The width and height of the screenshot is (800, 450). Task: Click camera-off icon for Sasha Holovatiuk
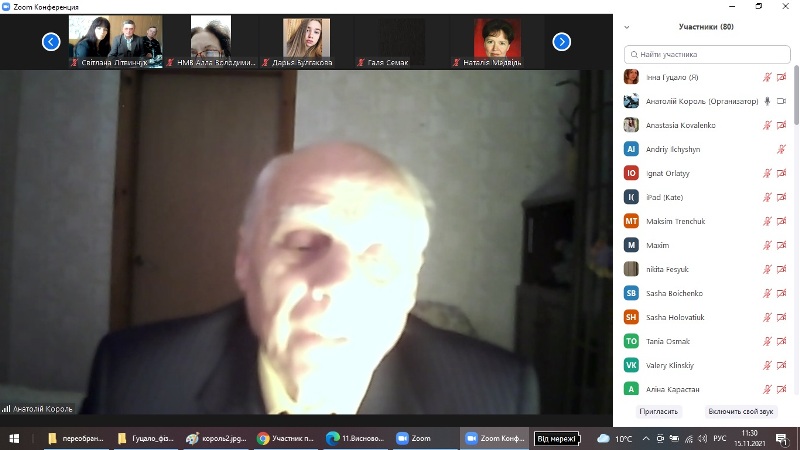click(x=781, y=317)
